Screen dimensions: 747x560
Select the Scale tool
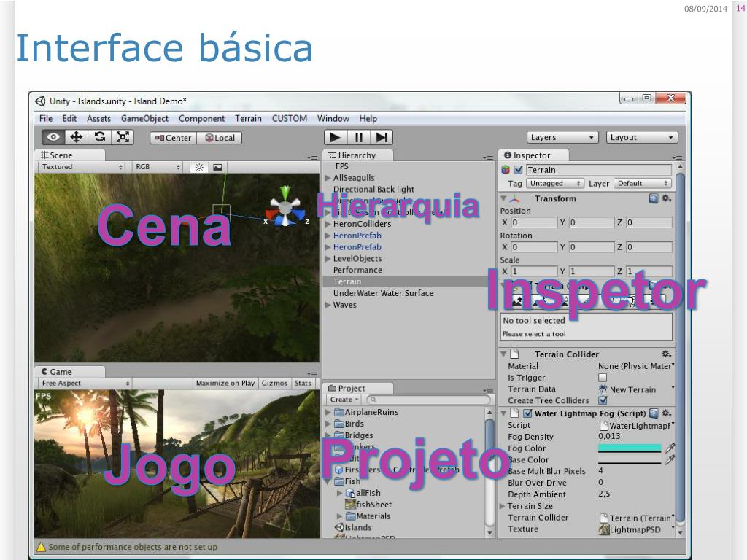pyautogui.click(x=123, y=137)
